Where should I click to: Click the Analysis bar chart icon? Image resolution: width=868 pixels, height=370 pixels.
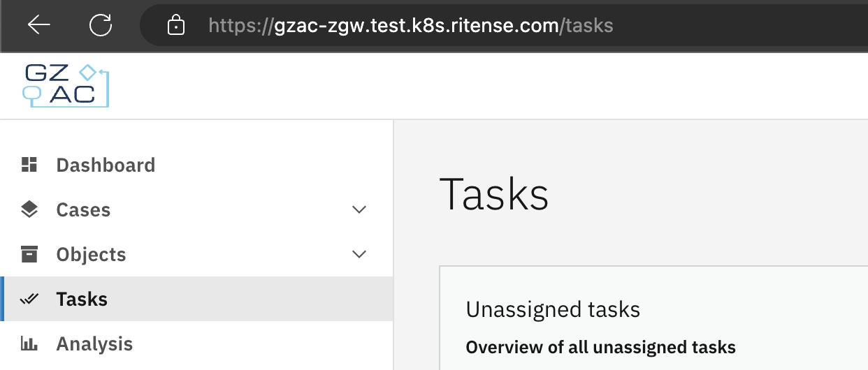pyautogui.click(x=29, y=344)
